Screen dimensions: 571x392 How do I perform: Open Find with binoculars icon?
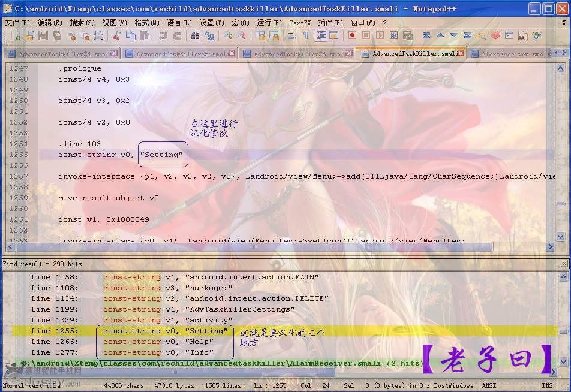click(195, 36)
